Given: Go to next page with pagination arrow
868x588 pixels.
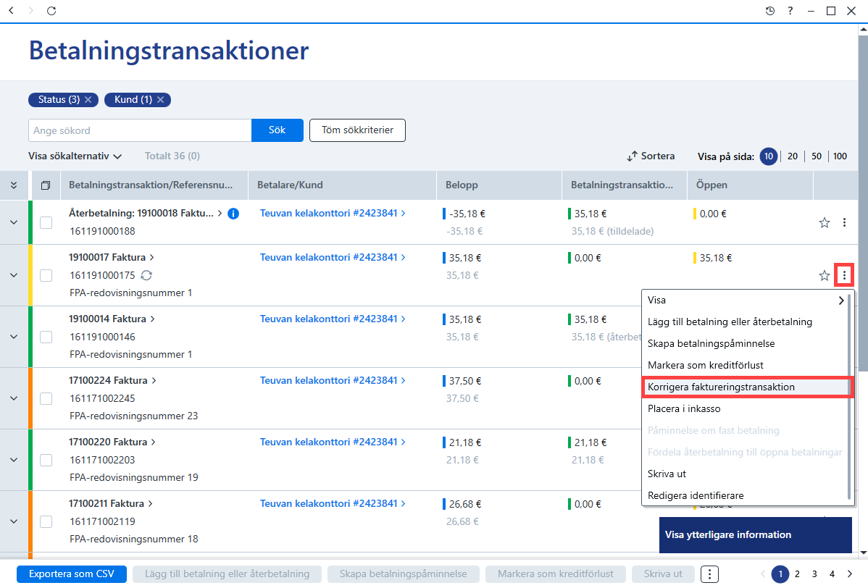Looking at the screenshot, I should click(x=850, y=574).
